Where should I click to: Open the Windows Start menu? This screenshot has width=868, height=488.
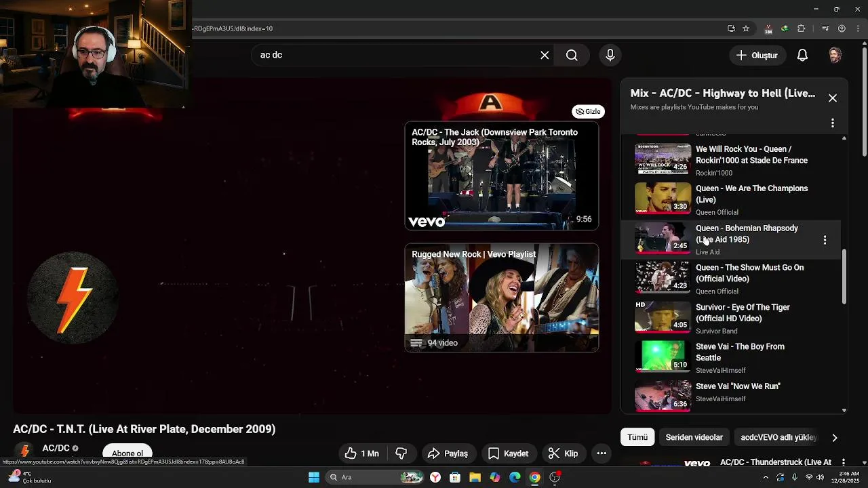(x=314, y=477)
